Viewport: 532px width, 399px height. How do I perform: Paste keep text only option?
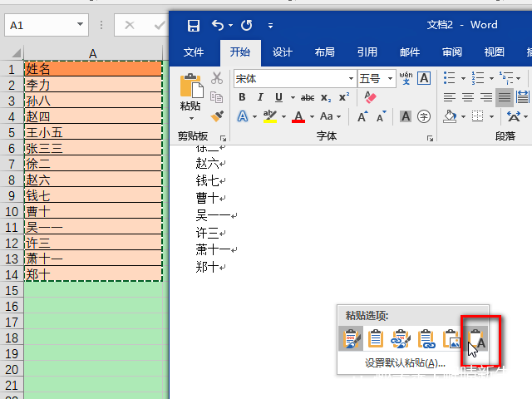click(x=476, y=338)
